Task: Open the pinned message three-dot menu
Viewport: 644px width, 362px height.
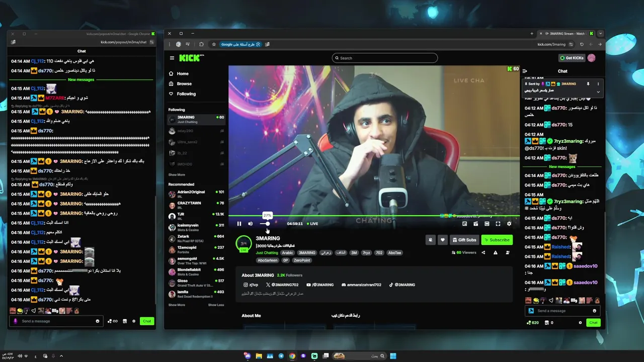Action: coord(598,84)
